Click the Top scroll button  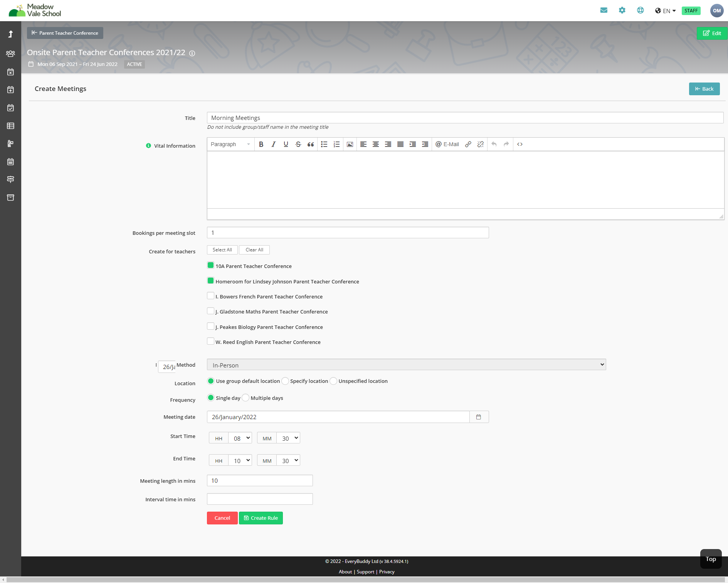711,559
